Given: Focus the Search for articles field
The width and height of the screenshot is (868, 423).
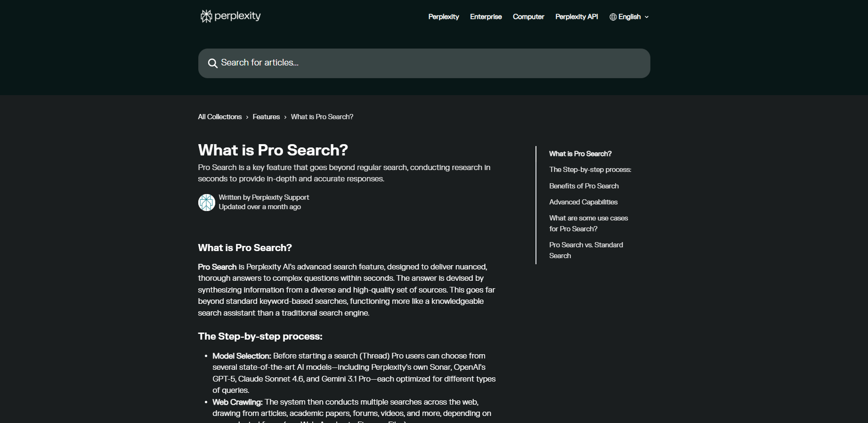Looking at the screenshot, I should [424, 63].
